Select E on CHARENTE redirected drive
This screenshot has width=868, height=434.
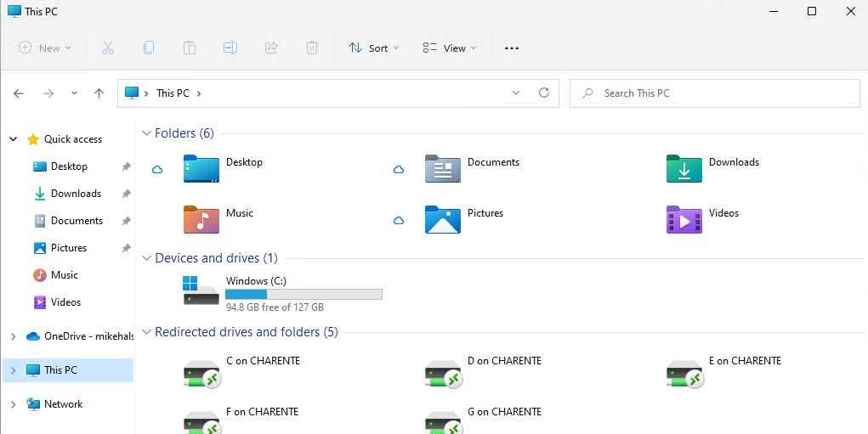(x=723, y=372)
